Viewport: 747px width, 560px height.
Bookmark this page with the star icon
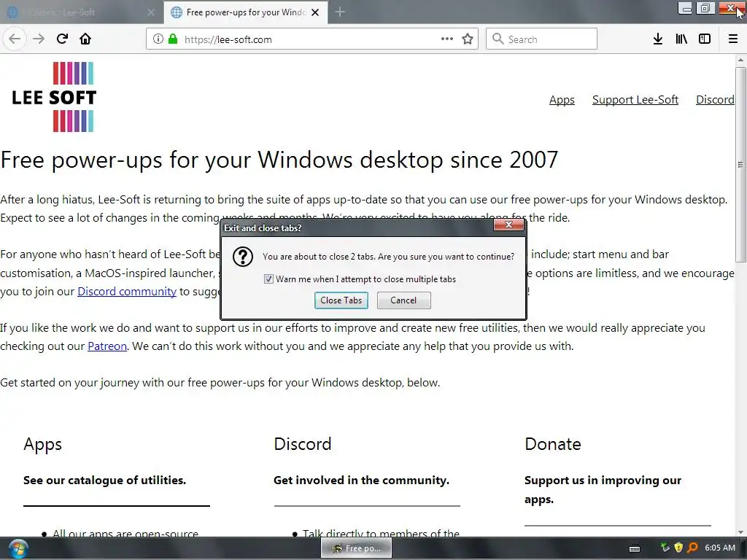468,39
